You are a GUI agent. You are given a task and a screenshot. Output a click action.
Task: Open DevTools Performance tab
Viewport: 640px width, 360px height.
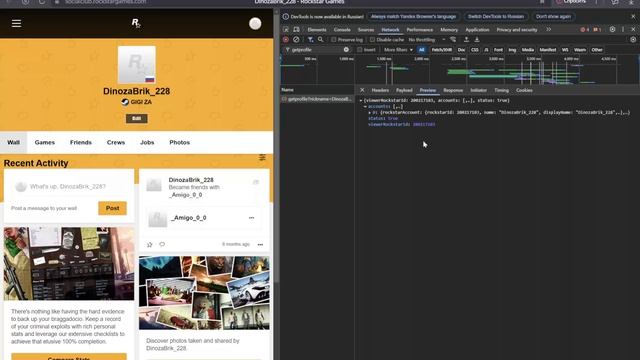tap(420, 30)
